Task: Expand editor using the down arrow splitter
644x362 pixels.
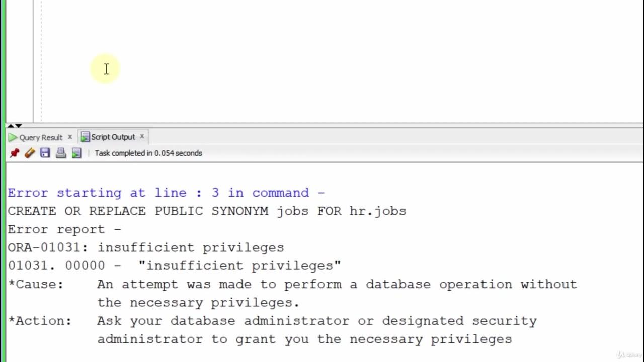Action: pos(19,126)
